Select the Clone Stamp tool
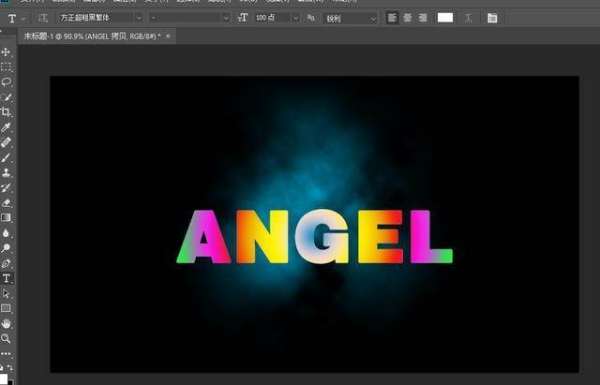The image size is (600, 385). (6, 173)
